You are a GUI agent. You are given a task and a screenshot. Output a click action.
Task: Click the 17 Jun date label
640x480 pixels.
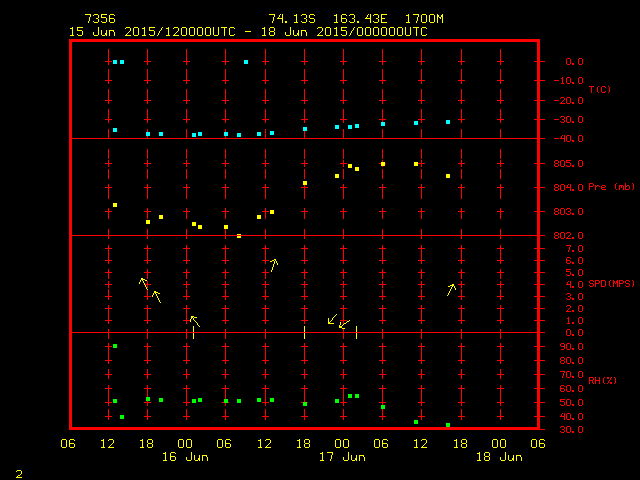tap(342, 457)
